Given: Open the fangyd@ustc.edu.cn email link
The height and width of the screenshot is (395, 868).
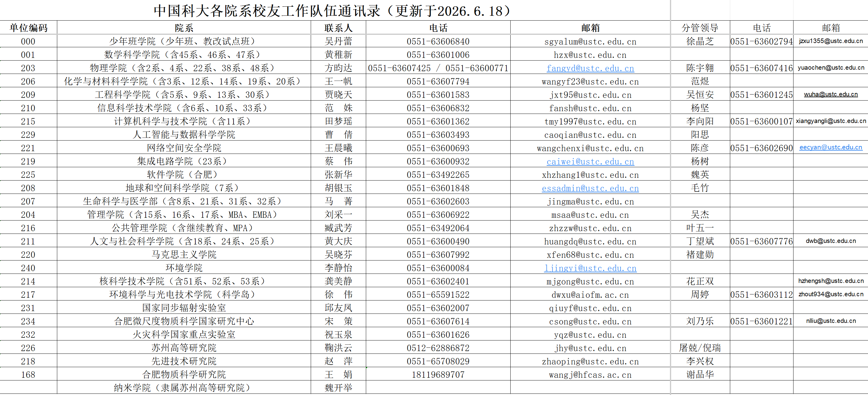Looking at the screenshot, I should point(590,68).
